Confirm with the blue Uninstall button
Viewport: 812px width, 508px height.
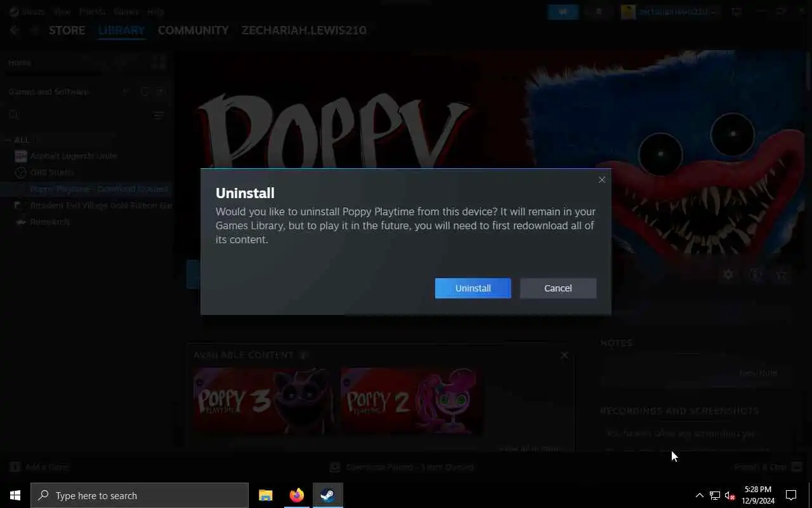click(473, 288)
